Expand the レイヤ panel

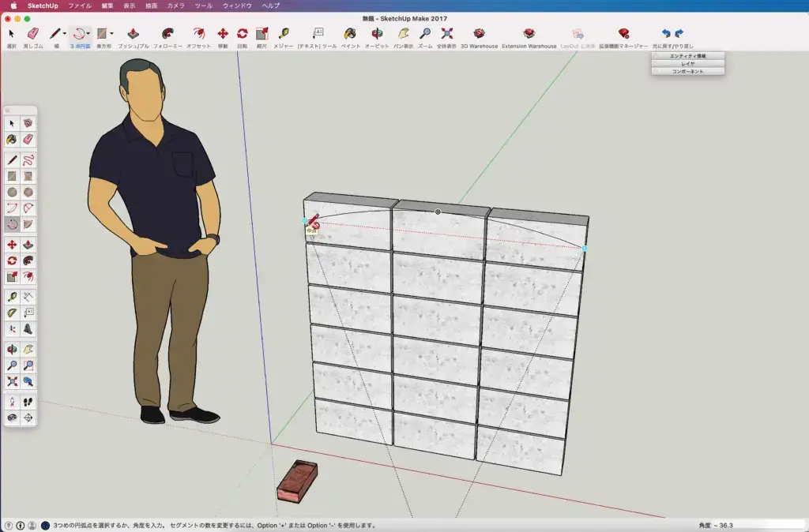point(688,63)
